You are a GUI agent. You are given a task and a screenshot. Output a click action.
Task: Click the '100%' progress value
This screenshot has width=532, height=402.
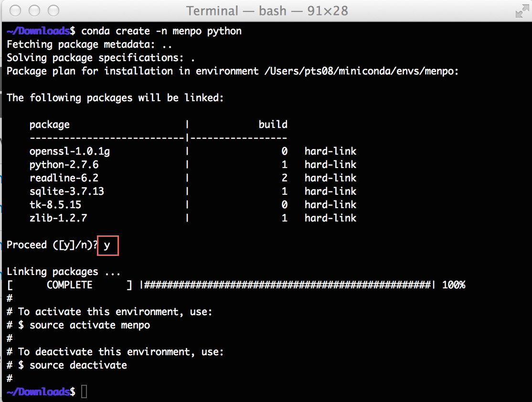(x=454, y=285)
